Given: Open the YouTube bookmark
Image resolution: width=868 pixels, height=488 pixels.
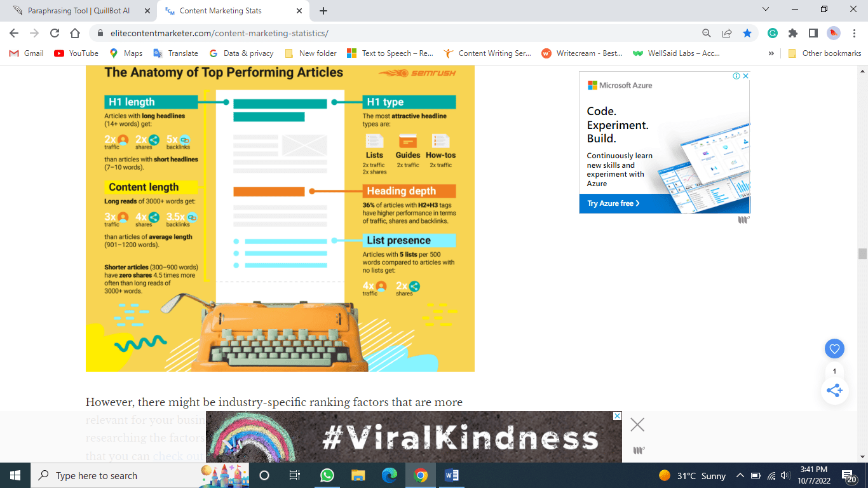Looking at the screenshot, I should (x=76, y=53).
